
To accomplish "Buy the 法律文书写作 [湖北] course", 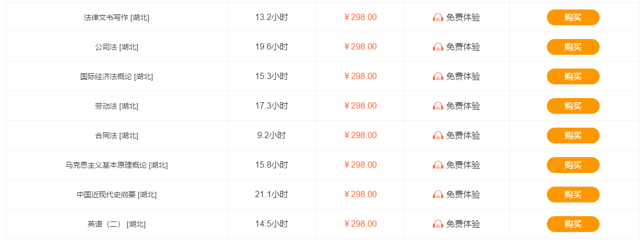I will (x=573, y=17).
